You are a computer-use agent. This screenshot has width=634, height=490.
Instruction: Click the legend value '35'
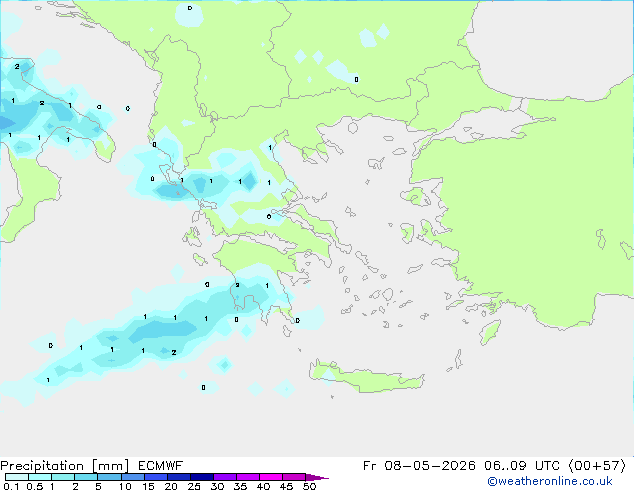pyautogui.click(x=240, y=486)
